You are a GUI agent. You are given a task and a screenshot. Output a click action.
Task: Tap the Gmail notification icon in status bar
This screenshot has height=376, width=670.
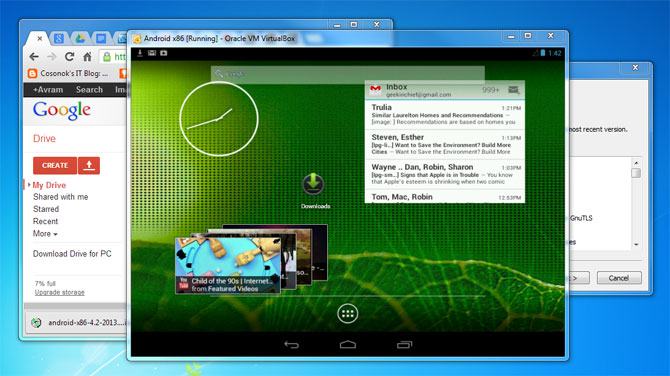152,53
